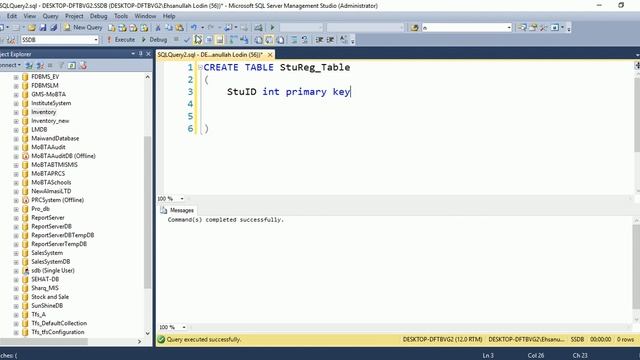Select the SEHAT-DB database
This screenshot has height=360, width=640.
pos(45,279)
